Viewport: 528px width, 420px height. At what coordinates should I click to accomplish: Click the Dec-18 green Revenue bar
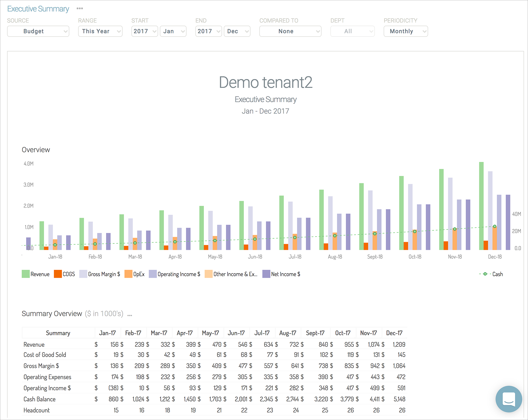coord(481,206)
